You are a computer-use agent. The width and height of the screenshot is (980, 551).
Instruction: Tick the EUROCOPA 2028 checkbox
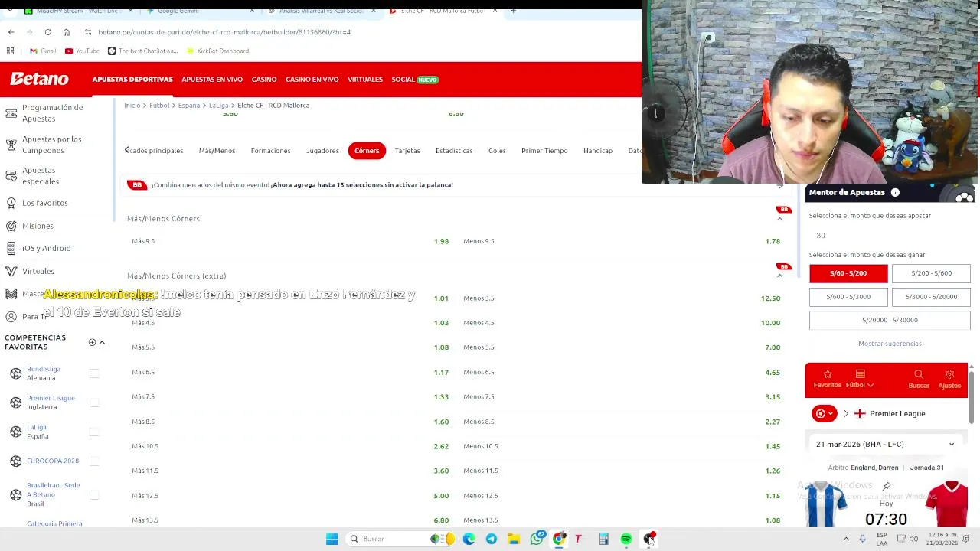(94, 461)
